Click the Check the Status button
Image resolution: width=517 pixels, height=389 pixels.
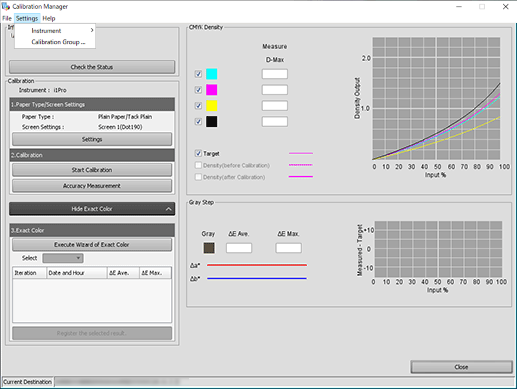[x=92, y=67]
